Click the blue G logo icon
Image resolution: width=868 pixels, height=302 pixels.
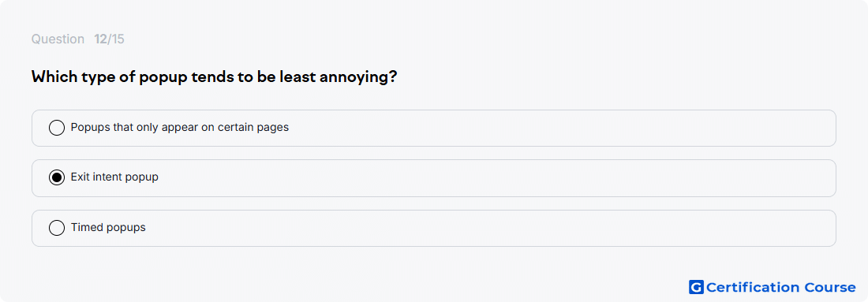696,287
